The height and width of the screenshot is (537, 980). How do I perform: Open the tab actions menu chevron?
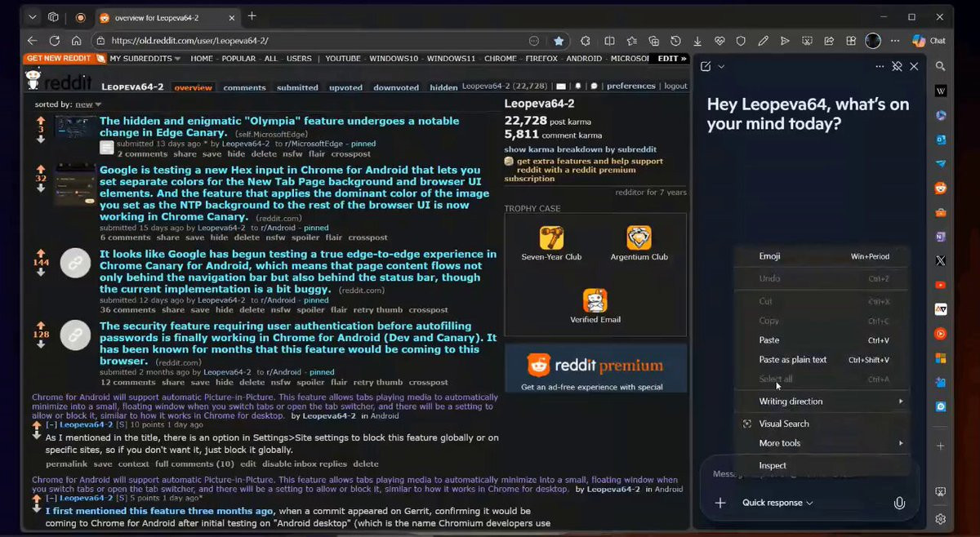click(x=31, y=16)
